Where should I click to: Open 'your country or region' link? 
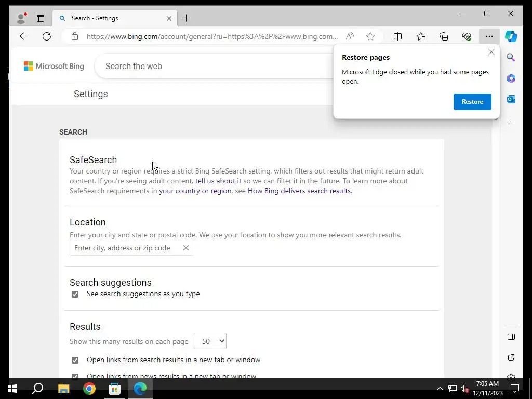click(195, 191)
